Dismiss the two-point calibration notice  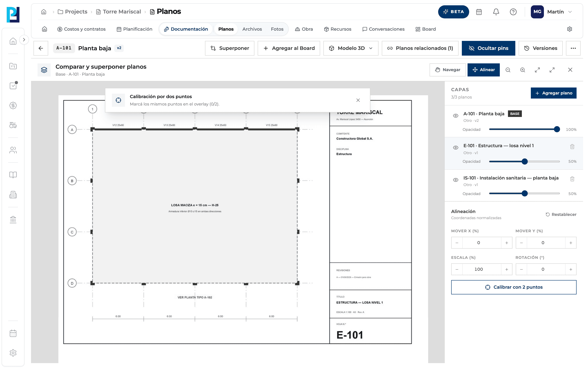click(358, 100)
